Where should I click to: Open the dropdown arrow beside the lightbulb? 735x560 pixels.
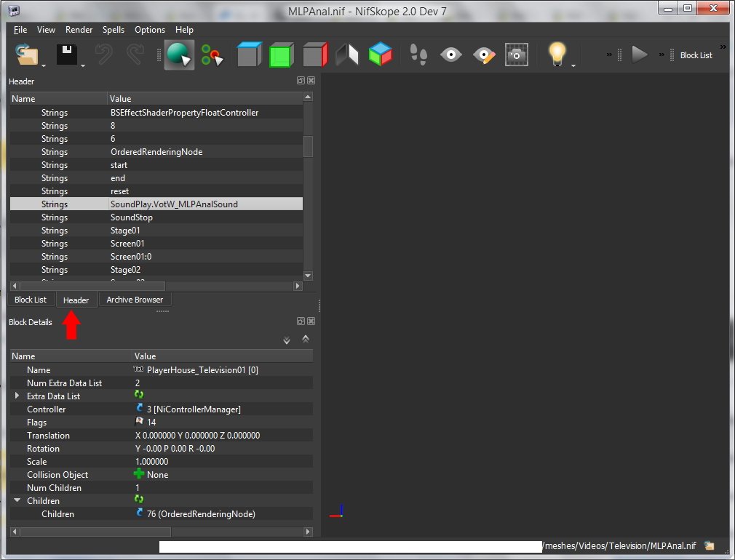tap(573, 66)
